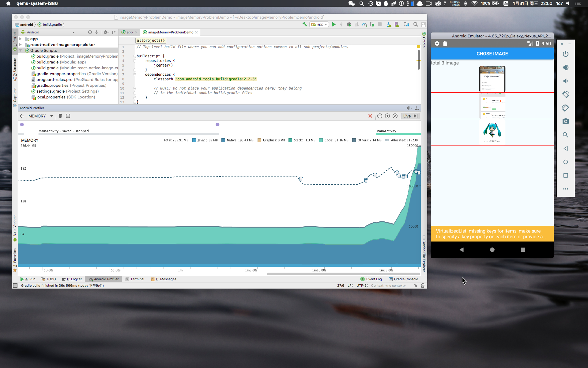Click the emulator rotate left icon
Image resolution: width=588 pixels, height=368 pixels.
pos(566,94)
